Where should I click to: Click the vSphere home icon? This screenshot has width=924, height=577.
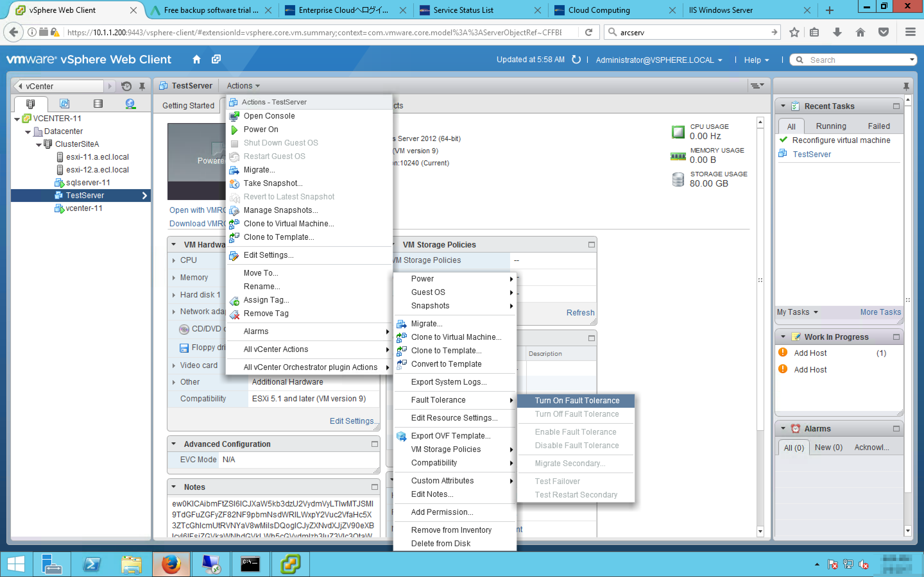[x=196, y=60]
